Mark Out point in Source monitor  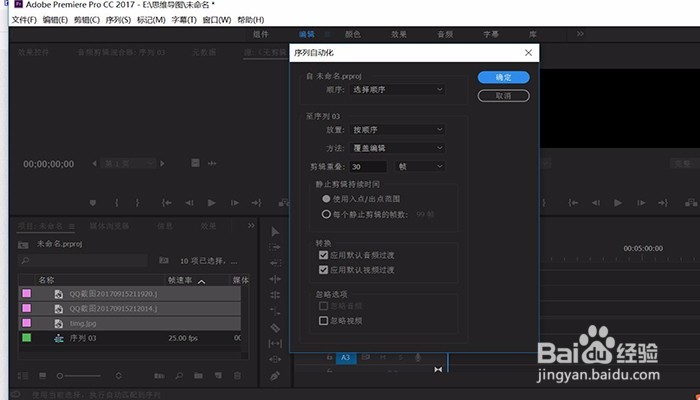click(x=138, y=203)
